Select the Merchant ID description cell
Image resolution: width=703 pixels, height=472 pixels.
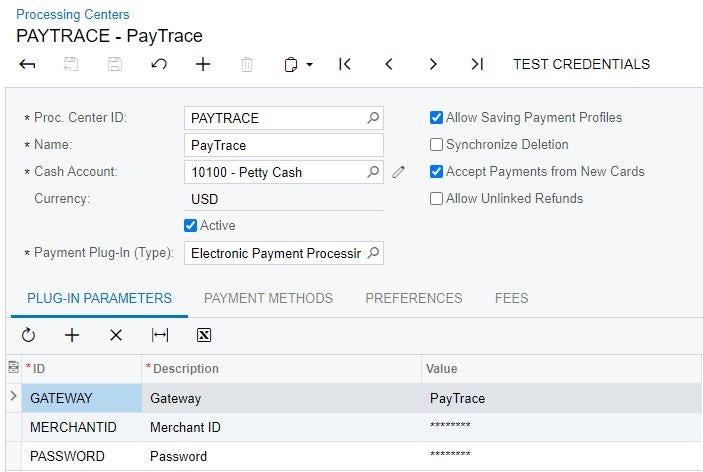point(282,427)
